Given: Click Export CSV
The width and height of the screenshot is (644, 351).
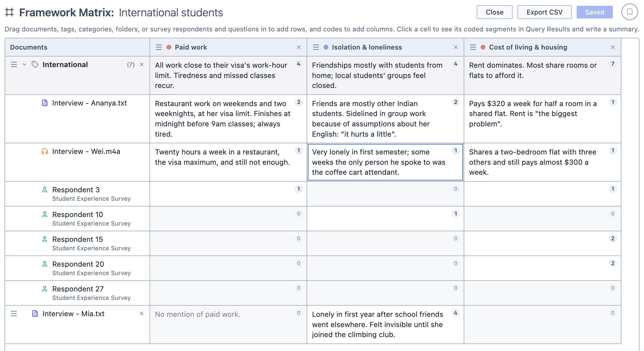Looking at the screenshot, I should point(544,12).
